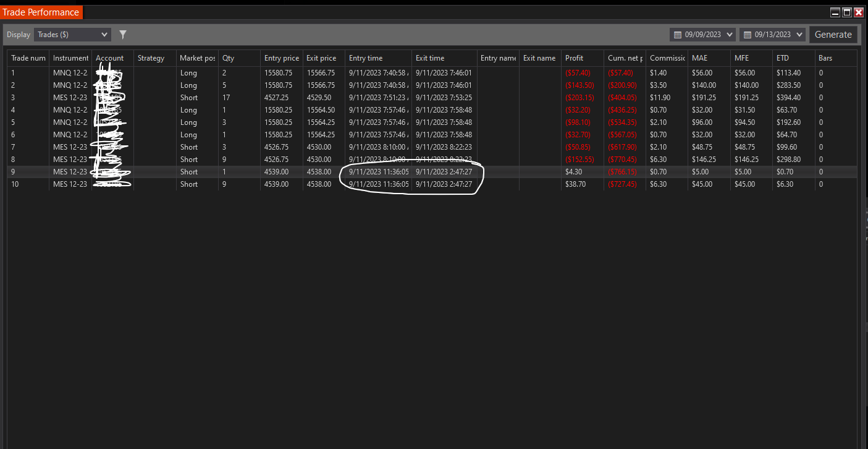868x449 pixels.
Task: Sort by Entry price column header
Action: (x=282, y=58)
